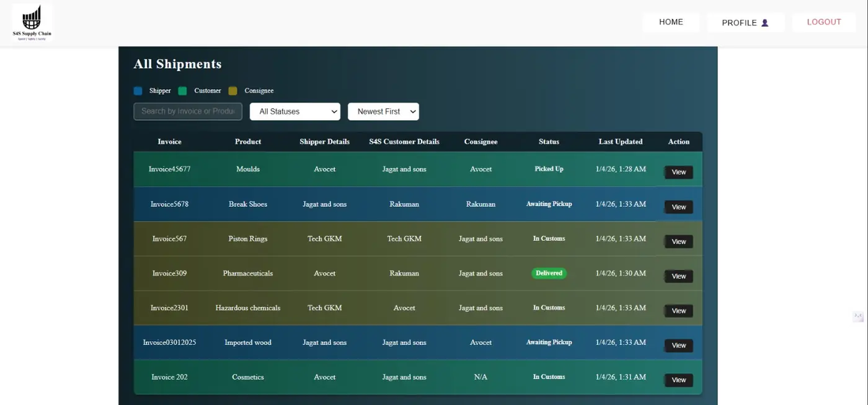View shipment Invoice03012025
This screenshot has width=868, height=405.
(x=678, y=346)
